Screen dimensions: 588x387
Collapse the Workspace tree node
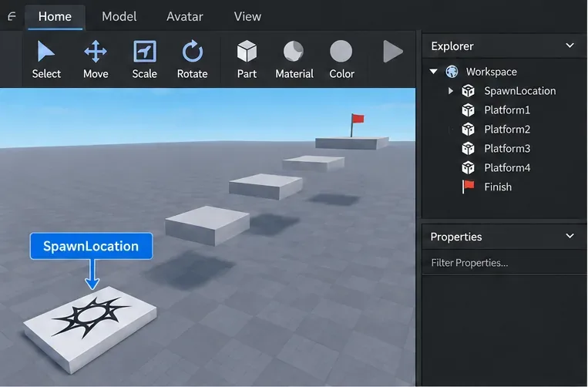pyautogui.click(x=433, y=71)
